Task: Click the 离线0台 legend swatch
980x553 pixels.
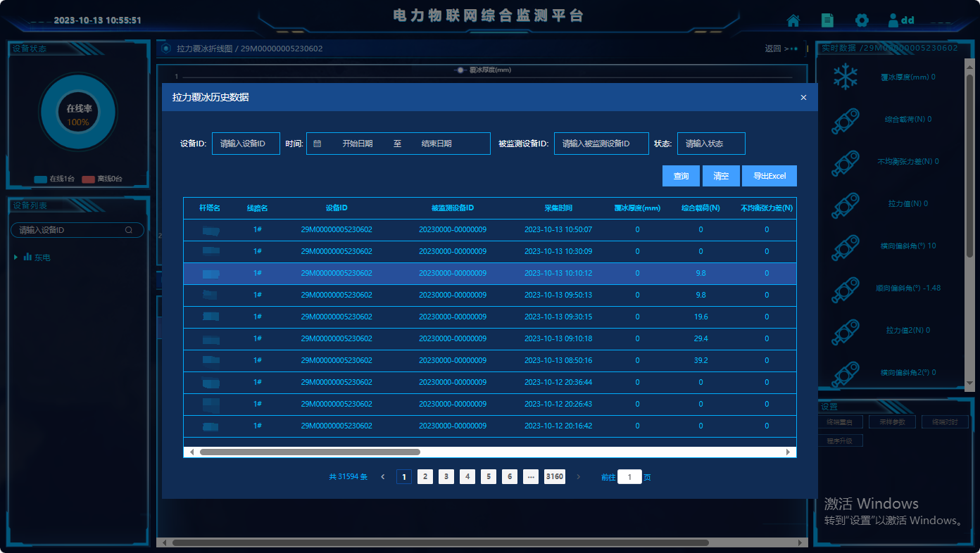Action: [x=89, y=179]
